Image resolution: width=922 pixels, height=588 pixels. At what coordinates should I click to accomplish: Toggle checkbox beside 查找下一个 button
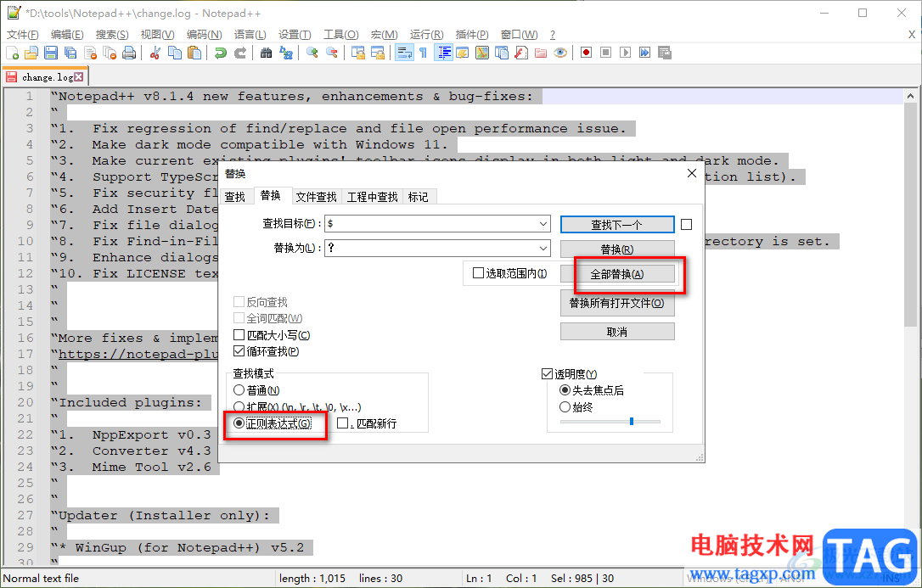[686, 224]
